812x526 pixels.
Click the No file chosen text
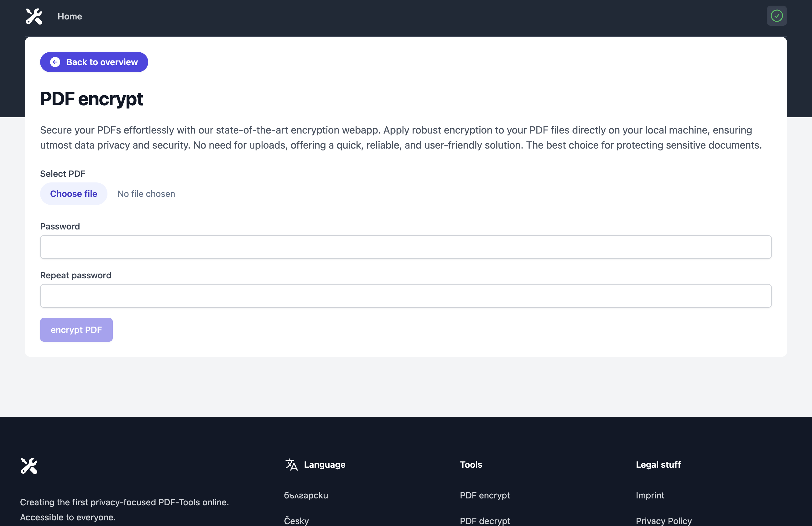[x=146, y=194]
